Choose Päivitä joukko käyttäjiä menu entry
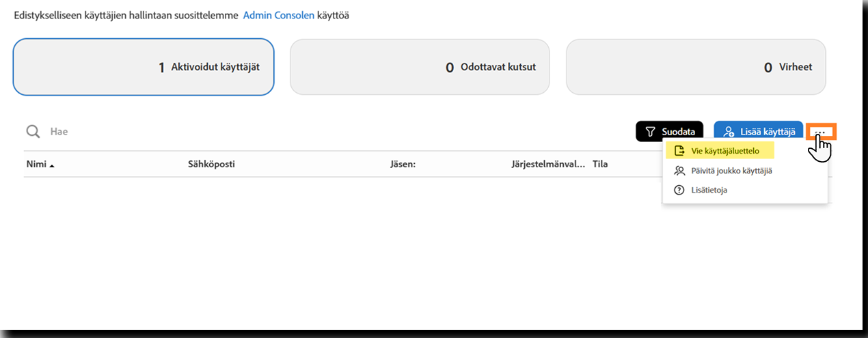The width and height of the screenshot is (868, 338). pyautogui.click(x=731, y=171)
